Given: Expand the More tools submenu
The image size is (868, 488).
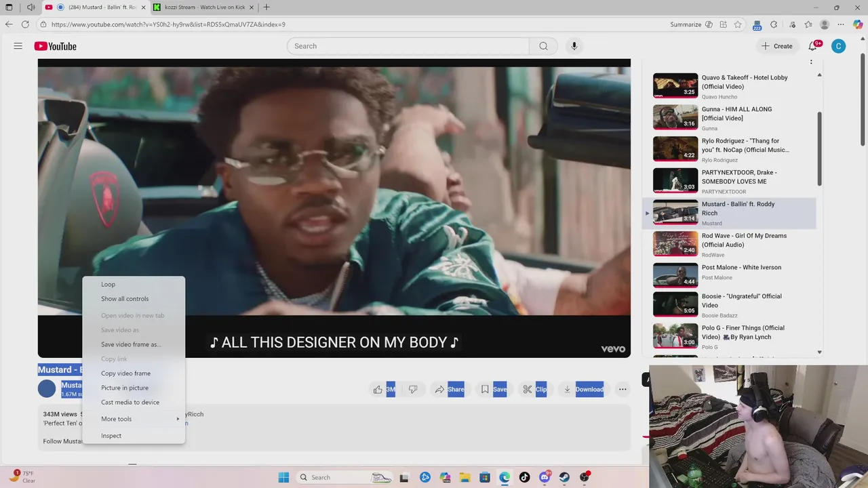Looking at the screenshot, I should click(x=134, y=419).
